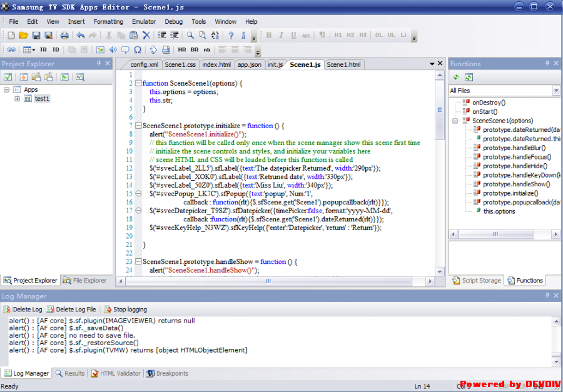
Task: Open the Breakpoints tab
Action: pos(168,373)
